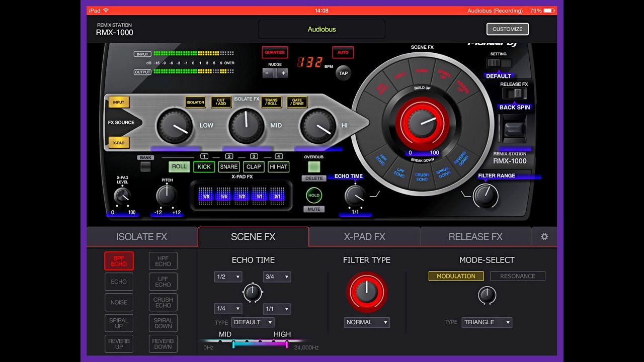Select the KICK X-Pad button
644x362 pixels.
pyautogui.click(x=204, y=167)
